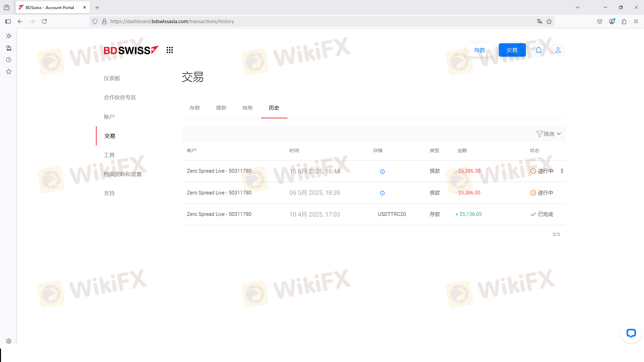The width and height of the screenshot is (644, 362).
Task: Expand the 筛选 filter dropdown
Action: coord(549,134)
